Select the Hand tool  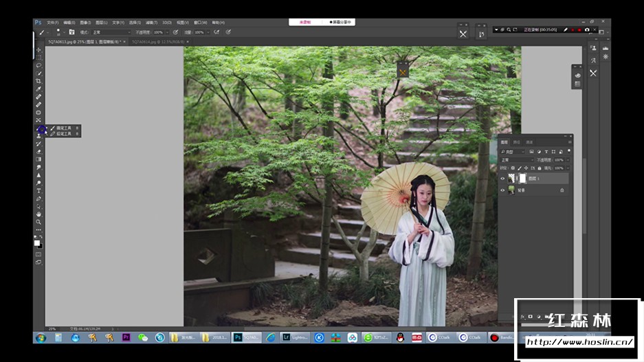pyautogui.click(x=38, y=214)
